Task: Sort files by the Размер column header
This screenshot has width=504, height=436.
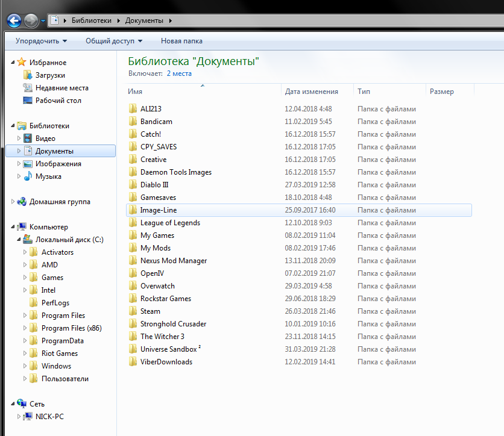Action: pos(441,92)
